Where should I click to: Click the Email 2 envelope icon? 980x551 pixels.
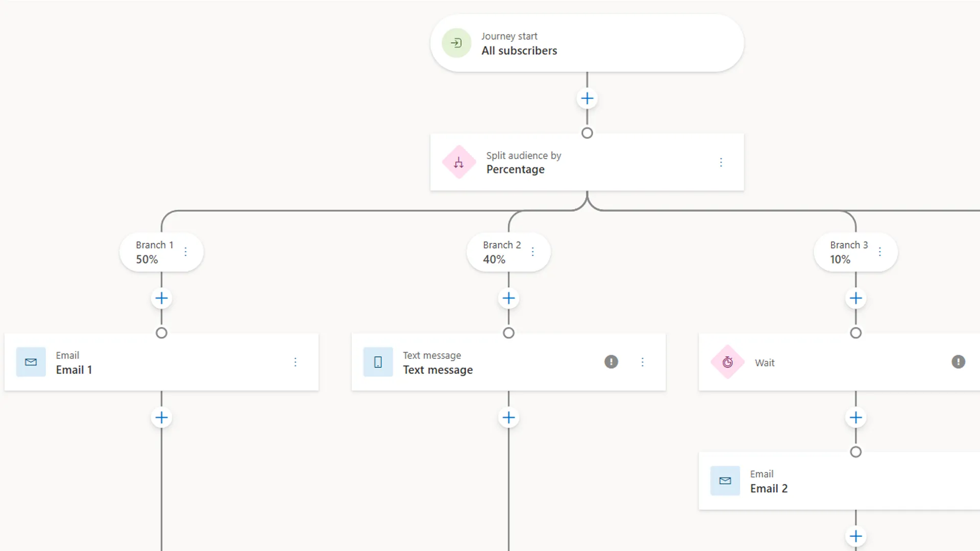click(725, 481)
